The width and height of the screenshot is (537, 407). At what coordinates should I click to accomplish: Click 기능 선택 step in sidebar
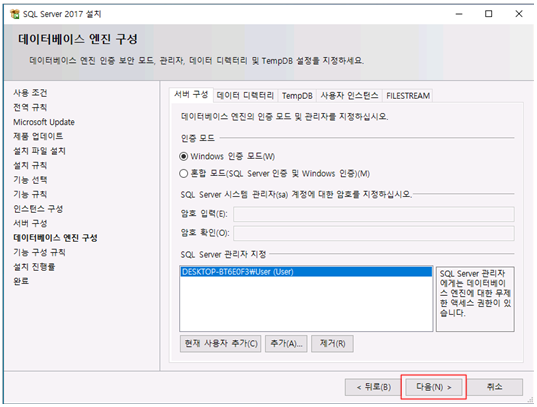pyautogui.click(x=30, y=180)
